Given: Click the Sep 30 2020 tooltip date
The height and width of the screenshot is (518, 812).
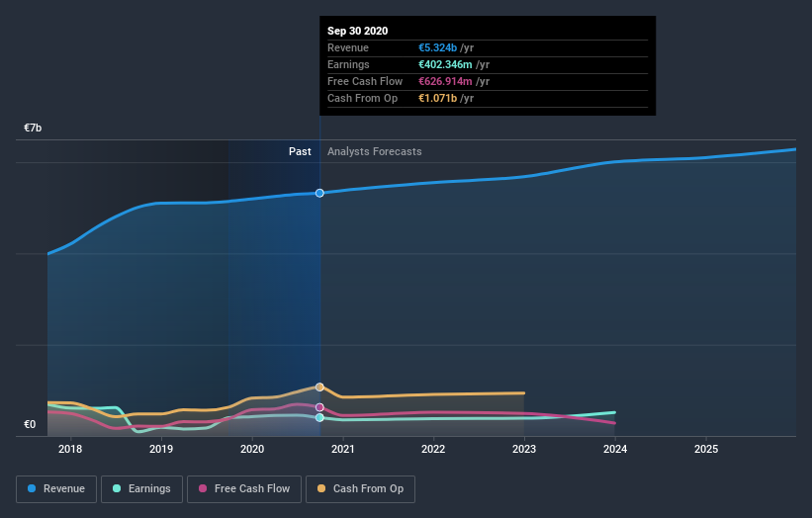Looking at the screenshot, I should click(357, 31).
